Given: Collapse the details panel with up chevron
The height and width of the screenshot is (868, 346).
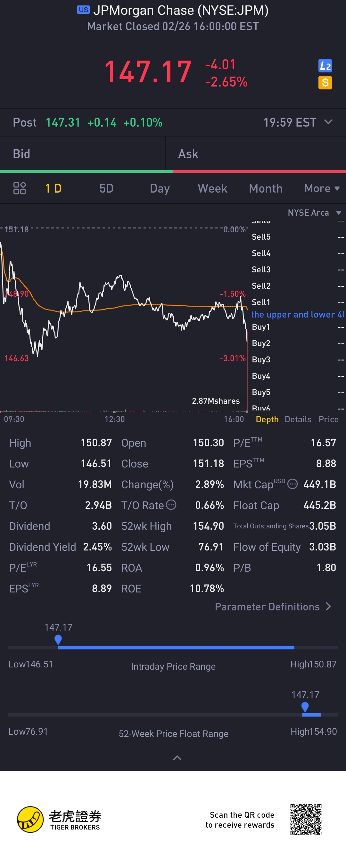Looking at the screenshot, I should pyautogui.click(x=177, y=758).
